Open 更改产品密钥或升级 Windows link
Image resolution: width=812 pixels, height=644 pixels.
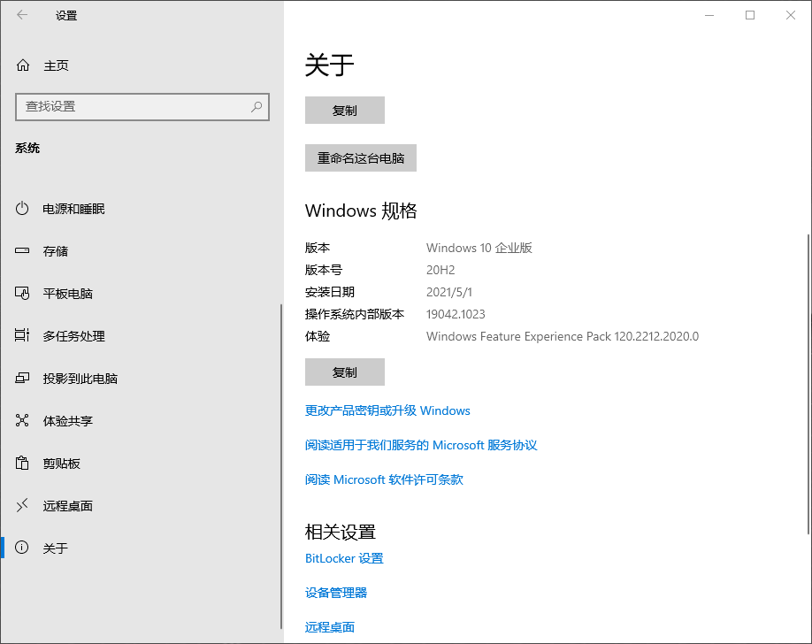387,410
